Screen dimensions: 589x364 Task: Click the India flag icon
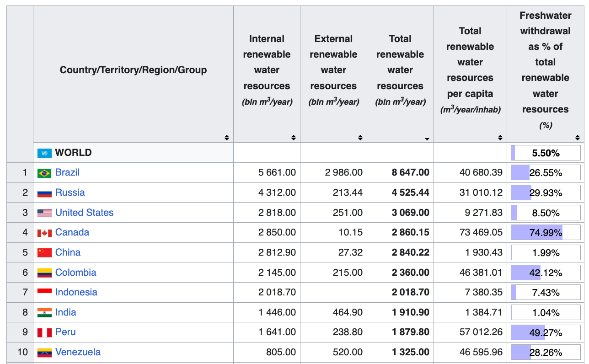coord(44,313)
